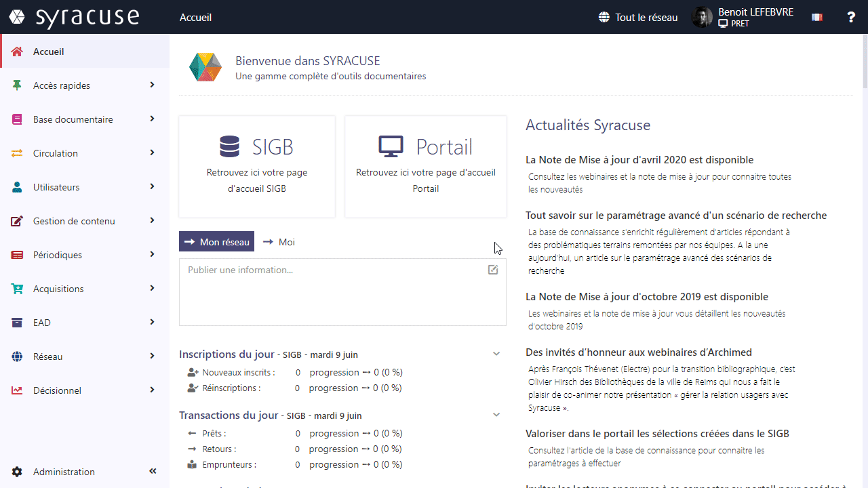
Task: Click the Syracuse colorful hexagon logo
Action: pos(205,67)
